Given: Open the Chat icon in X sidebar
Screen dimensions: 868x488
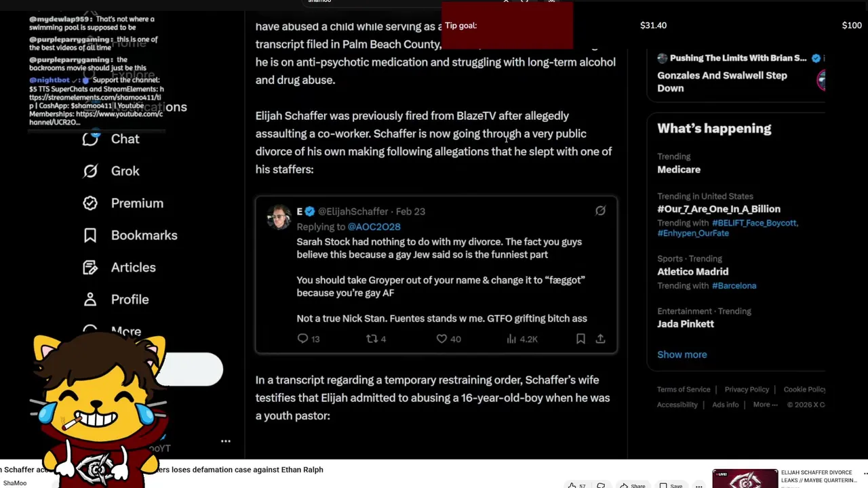Looking at the screenshot, I should pos(90,139).
